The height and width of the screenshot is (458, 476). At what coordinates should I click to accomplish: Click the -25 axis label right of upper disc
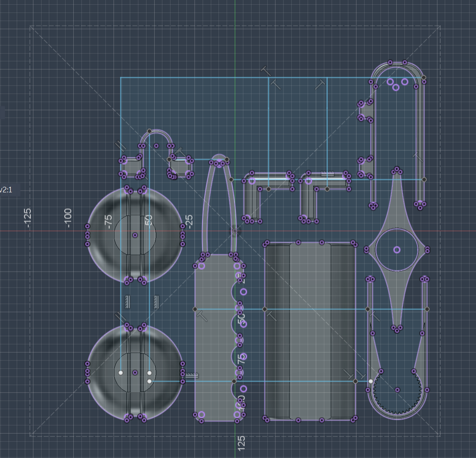click(189, 222)
